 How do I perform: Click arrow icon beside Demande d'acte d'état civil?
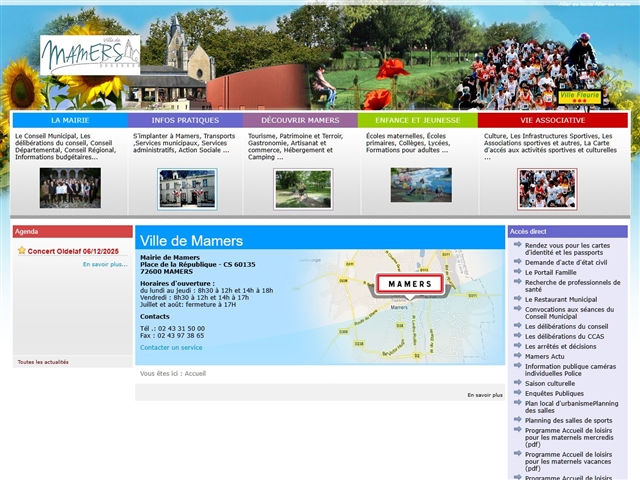coord(518,262)
